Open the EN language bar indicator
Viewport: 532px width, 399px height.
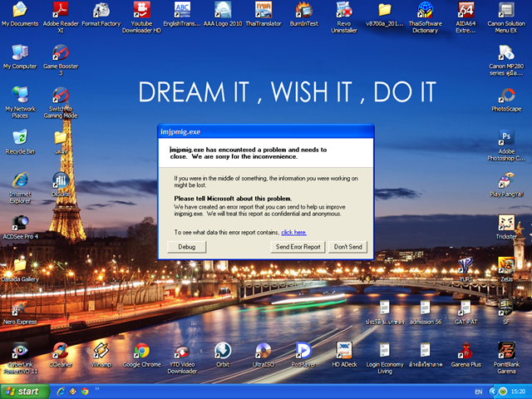coord(479,392)
